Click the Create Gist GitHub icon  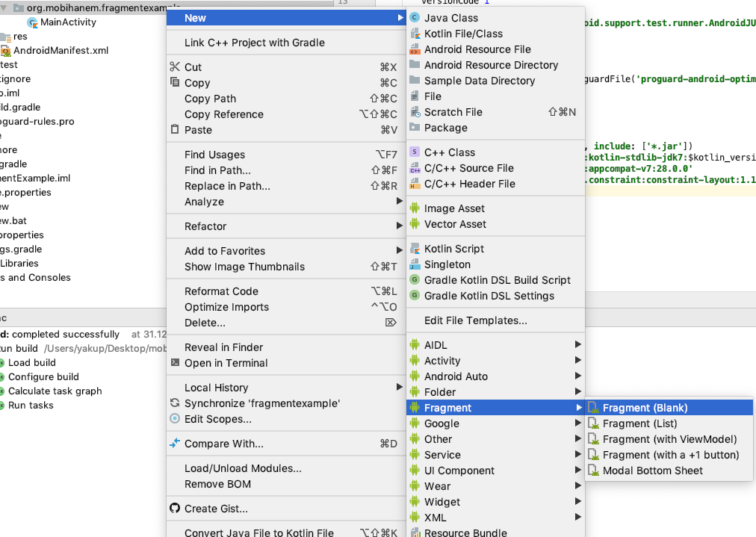[175, 508]
